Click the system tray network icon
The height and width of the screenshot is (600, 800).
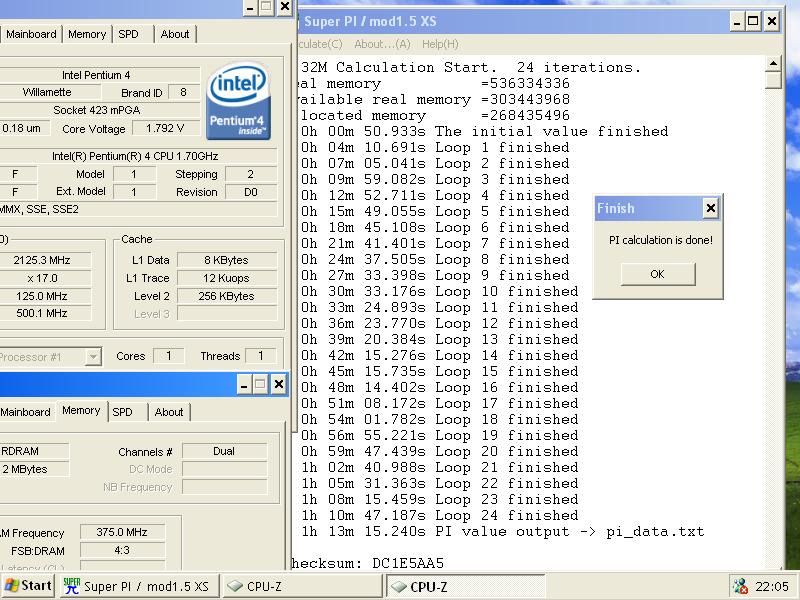point(740,587)
